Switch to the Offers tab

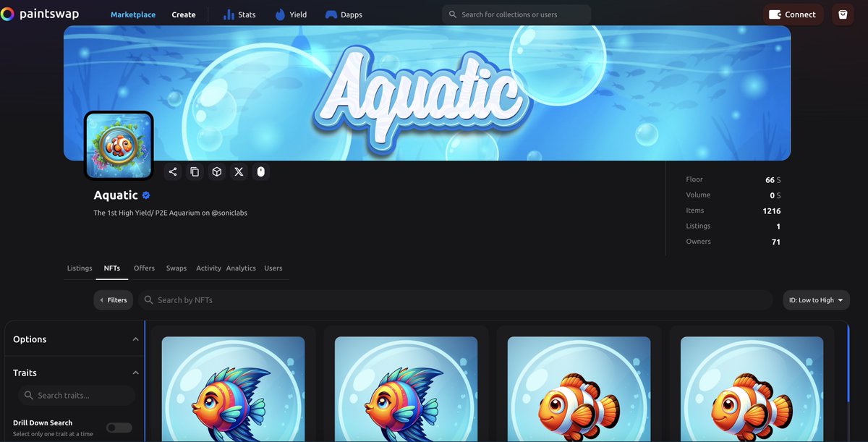click(144, 268)
